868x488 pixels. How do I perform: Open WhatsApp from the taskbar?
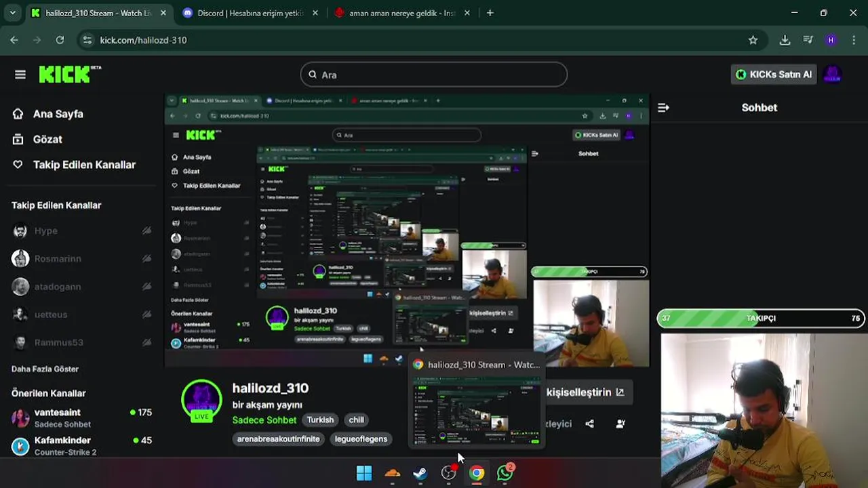pos(505,473)
